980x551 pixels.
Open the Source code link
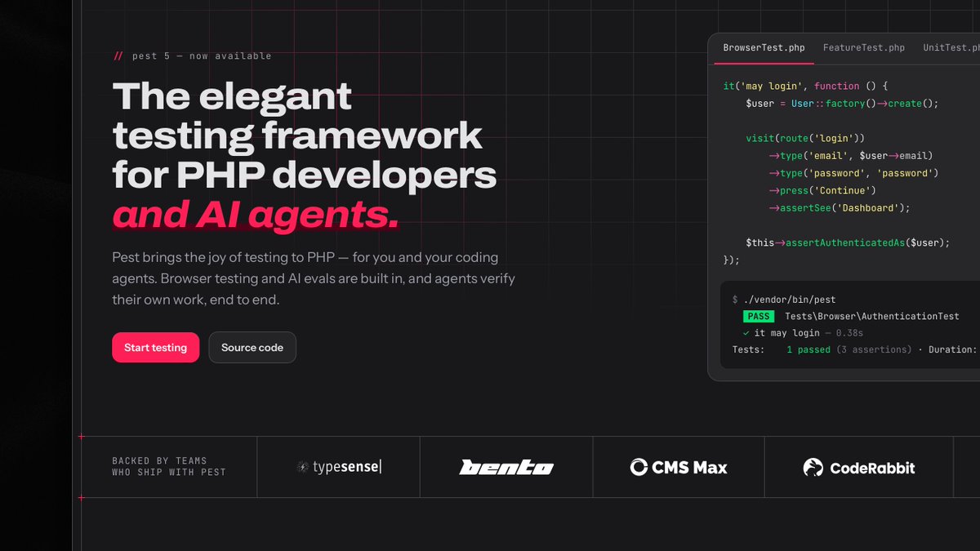(x=252, y=347)
